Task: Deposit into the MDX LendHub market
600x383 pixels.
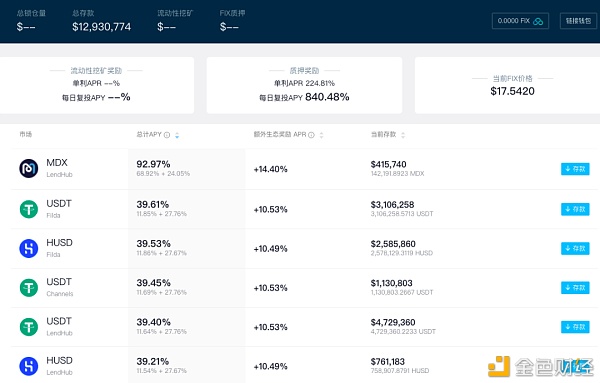Action: point(575,169)
